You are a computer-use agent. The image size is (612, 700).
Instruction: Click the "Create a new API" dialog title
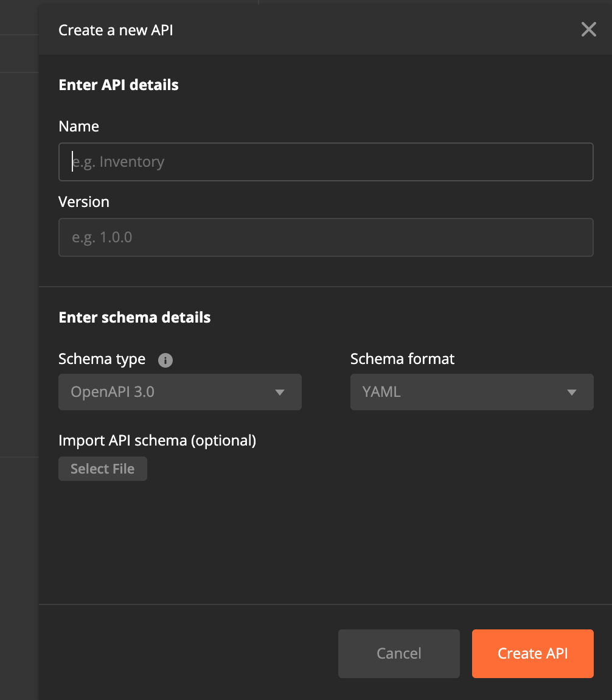(116, 30)
